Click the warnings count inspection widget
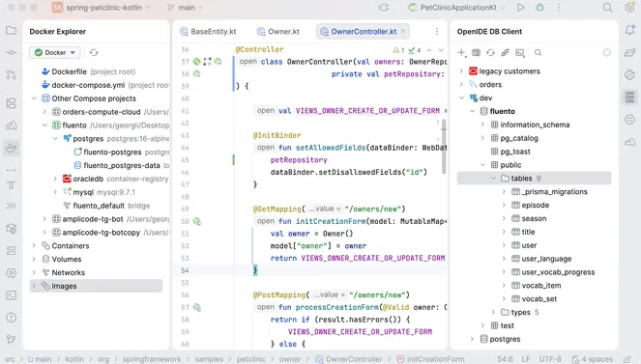Screen dimensions: 641x364 (398, 50)
